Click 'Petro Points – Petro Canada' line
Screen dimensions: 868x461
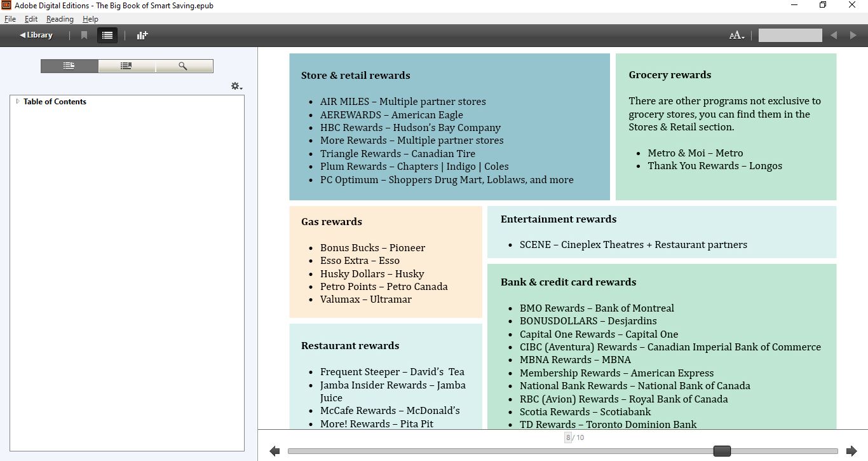[384, 287]
